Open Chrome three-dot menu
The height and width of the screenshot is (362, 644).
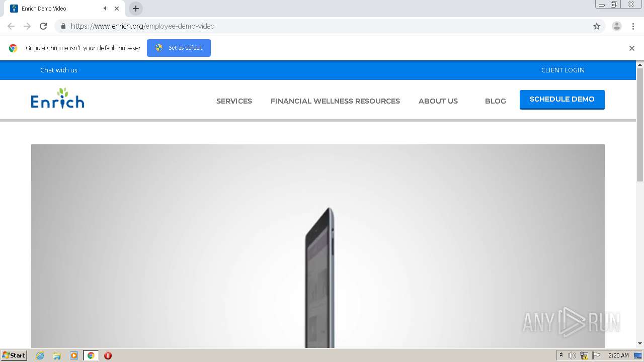coord(633,26)
